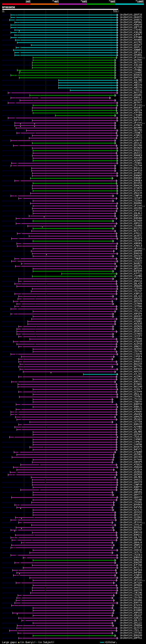Open hit UniRef100_Q08671
The image size is (146, 644).
pos(131,20)
